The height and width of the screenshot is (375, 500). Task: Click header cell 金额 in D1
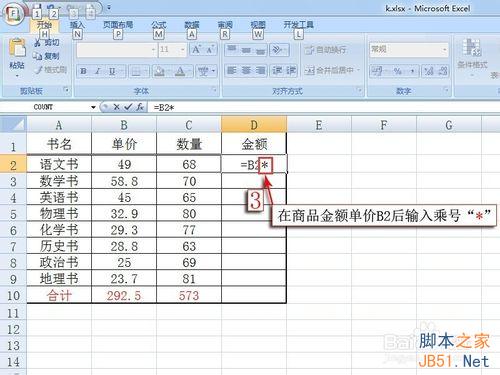(254, 144)
